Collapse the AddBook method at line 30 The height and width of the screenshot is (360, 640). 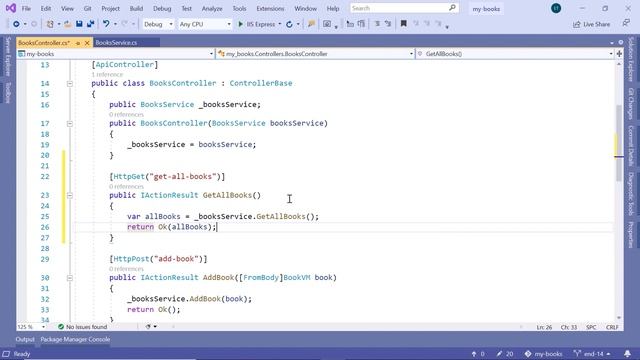click(x=70, y=278)
